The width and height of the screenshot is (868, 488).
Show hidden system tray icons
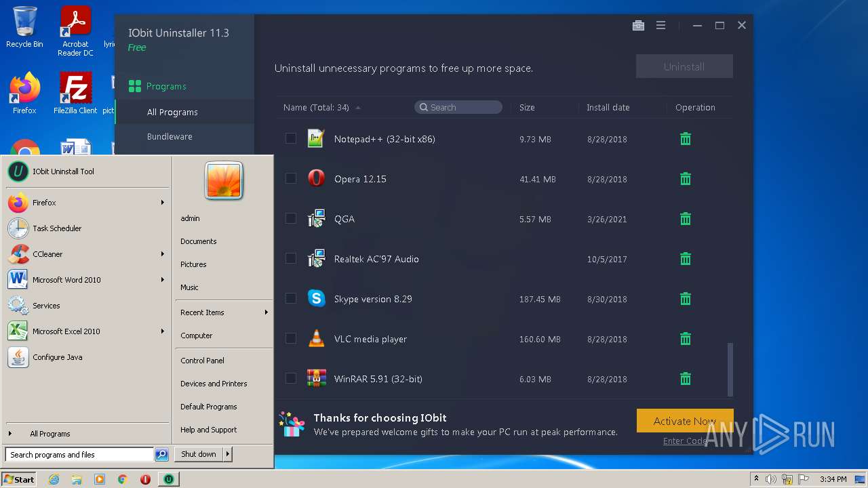click(x=756, y=479)
